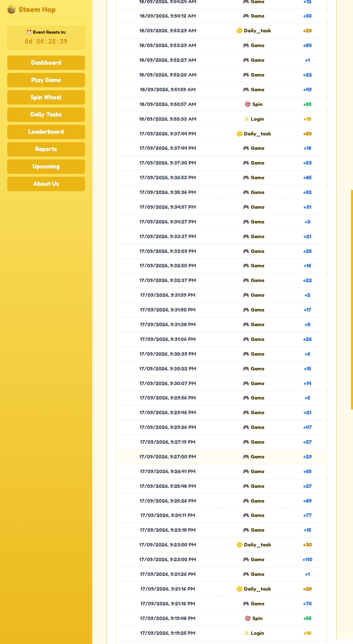
Task: Click the target Spin icon in the 9:19:48 PM row
Action: coord(247,618)
